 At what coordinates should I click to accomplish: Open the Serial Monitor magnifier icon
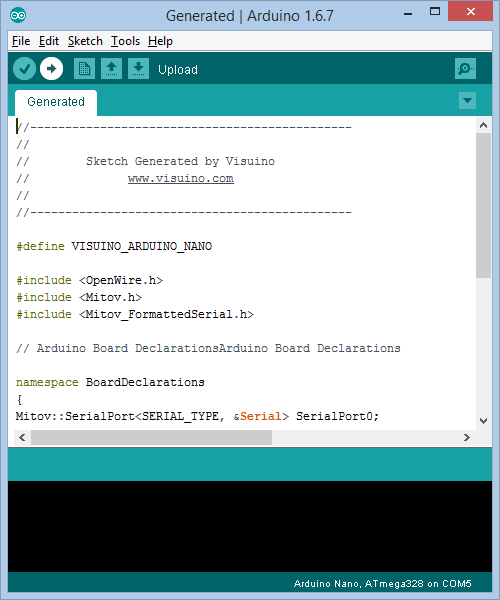(x=465, y=69)
